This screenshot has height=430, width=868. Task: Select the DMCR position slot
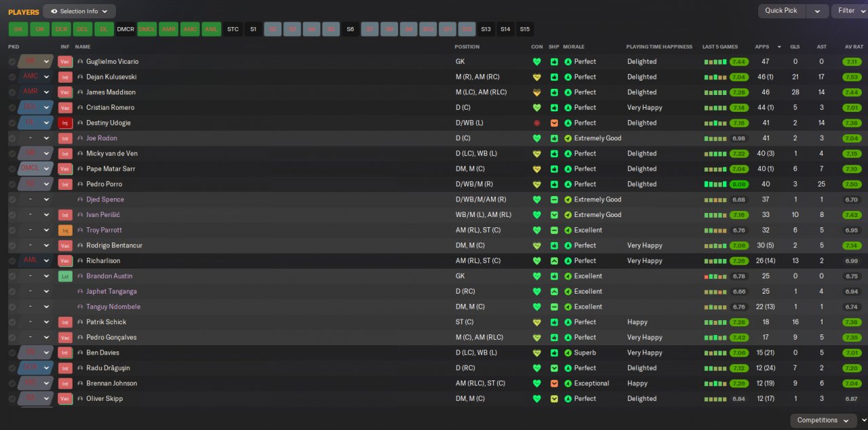(125, 29)
